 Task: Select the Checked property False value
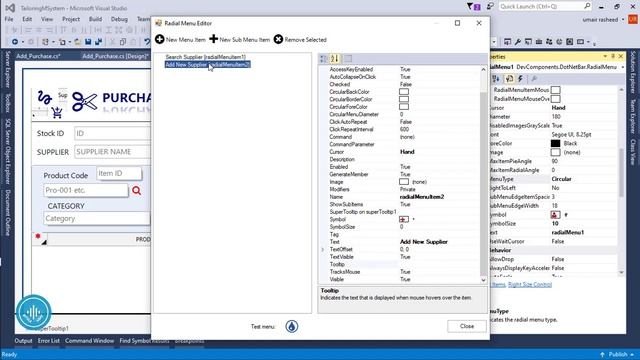(406, 84)
